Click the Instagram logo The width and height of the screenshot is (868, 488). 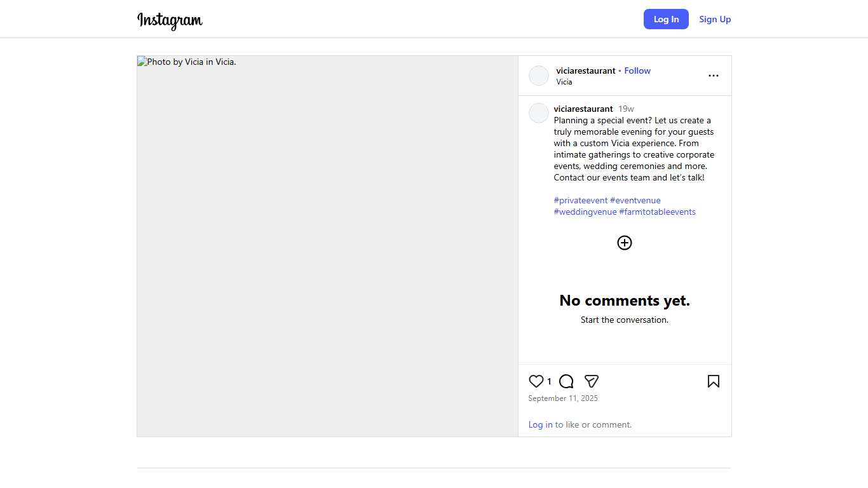[x=170, y=20]
